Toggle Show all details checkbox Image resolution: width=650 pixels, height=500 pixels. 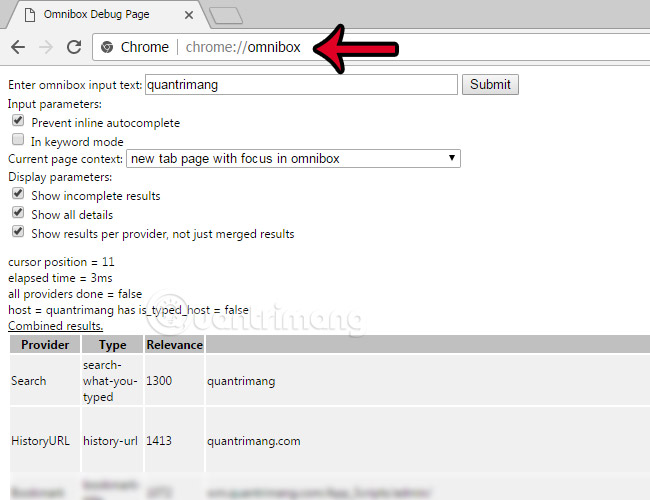18,213
